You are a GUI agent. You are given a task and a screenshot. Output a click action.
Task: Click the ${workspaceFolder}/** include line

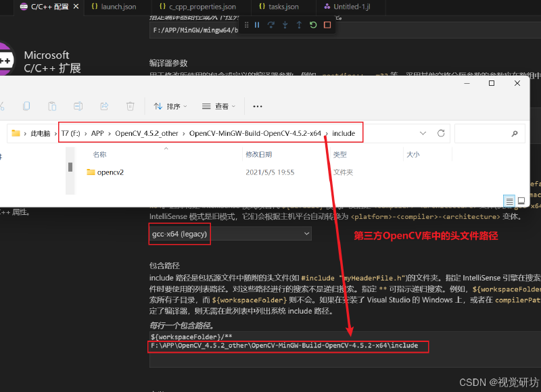tap(191, 337)
